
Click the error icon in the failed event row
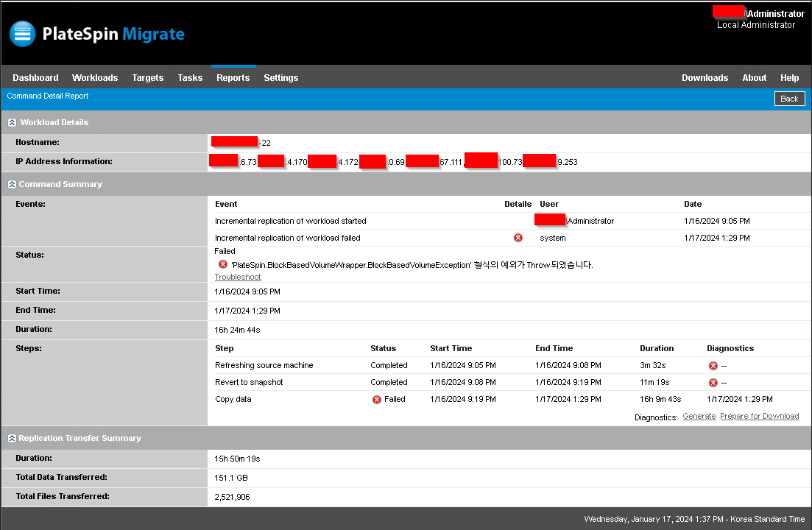[x=518, y=238]
